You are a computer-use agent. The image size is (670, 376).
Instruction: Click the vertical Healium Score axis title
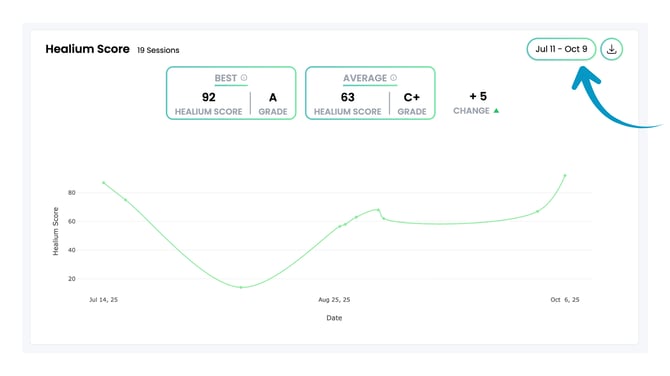coord(56,231)
